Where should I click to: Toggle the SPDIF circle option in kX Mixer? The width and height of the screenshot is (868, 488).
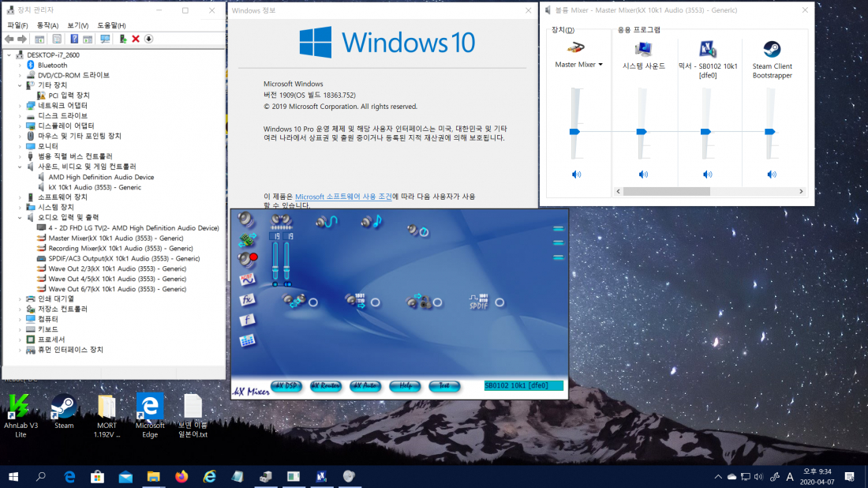[499, 302]
